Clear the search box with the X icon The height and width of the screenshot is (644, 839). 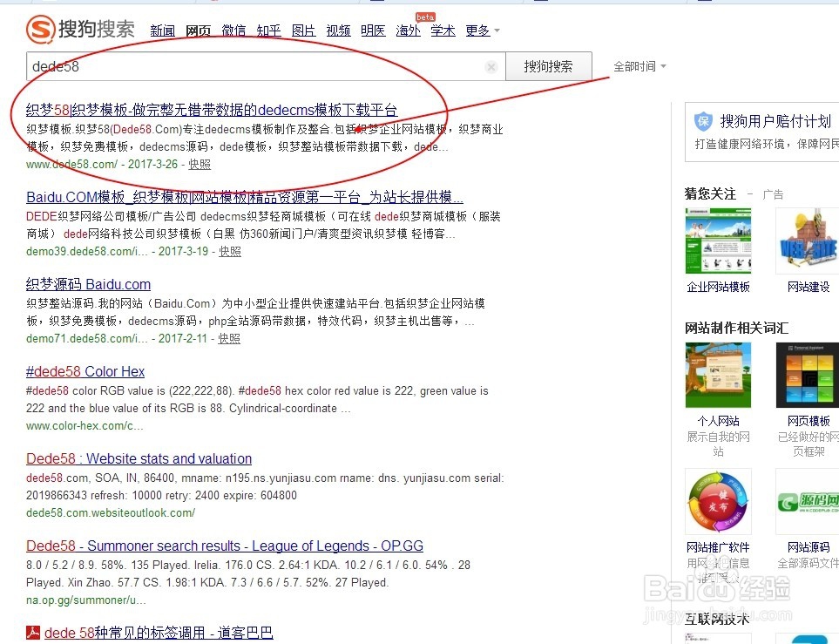tap(491, 67)
